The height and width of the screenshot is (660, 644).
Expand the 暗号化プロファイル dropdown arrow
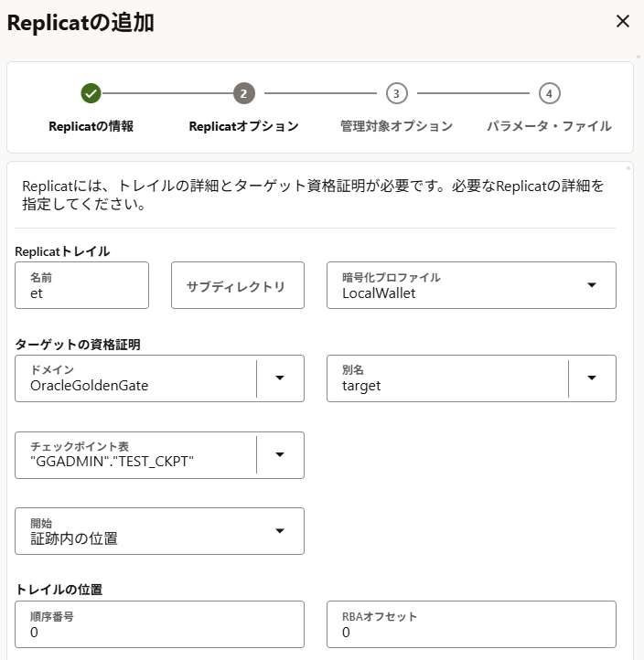pos(592,285)
